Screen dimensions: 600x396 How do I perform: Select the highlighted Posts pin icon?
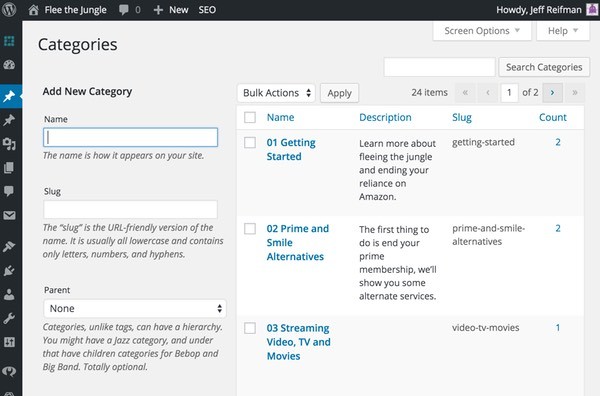(x=9, y=96)
